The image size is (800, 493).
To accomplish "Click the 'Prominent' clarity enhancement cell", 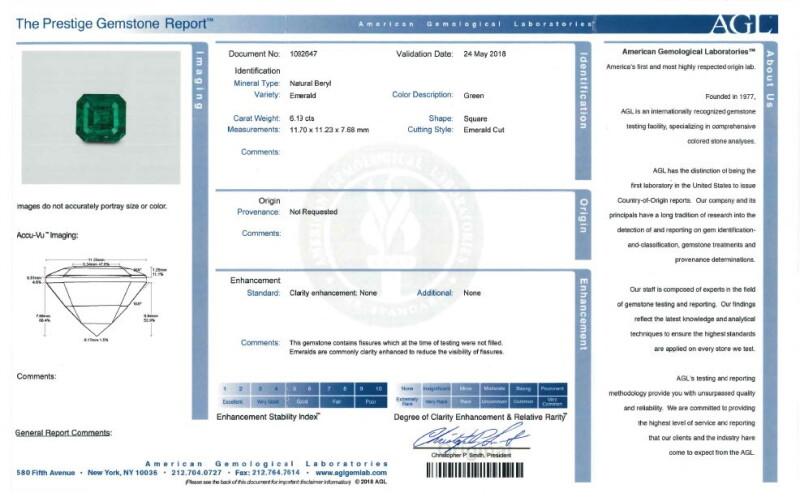I will click(x=553, y=389).
